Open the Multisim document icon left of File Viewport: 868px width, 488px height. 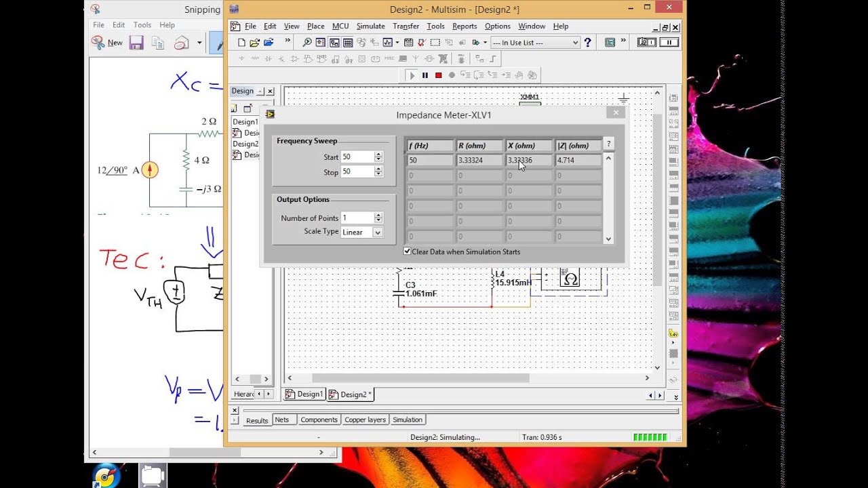click(x=235, y=26)
